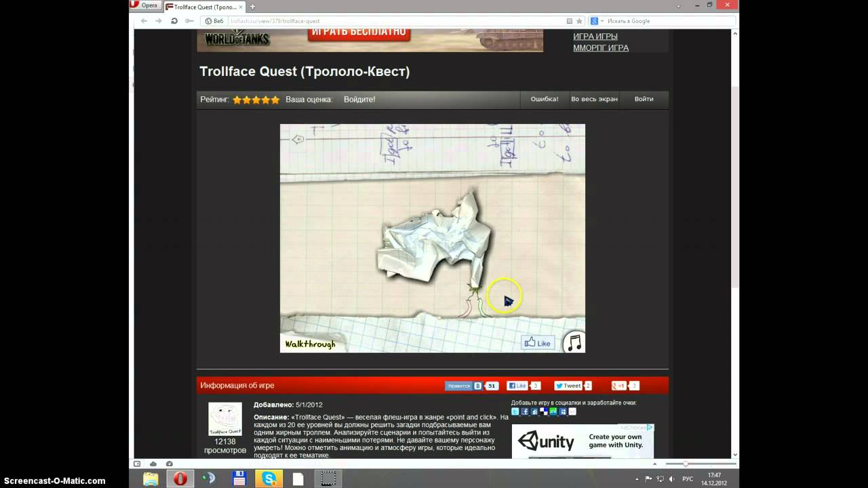The width and height of the screenshot is (868, 488).
Task: Click the Opera Link cloud icon in status bar
Action: (x=153, y=464)
